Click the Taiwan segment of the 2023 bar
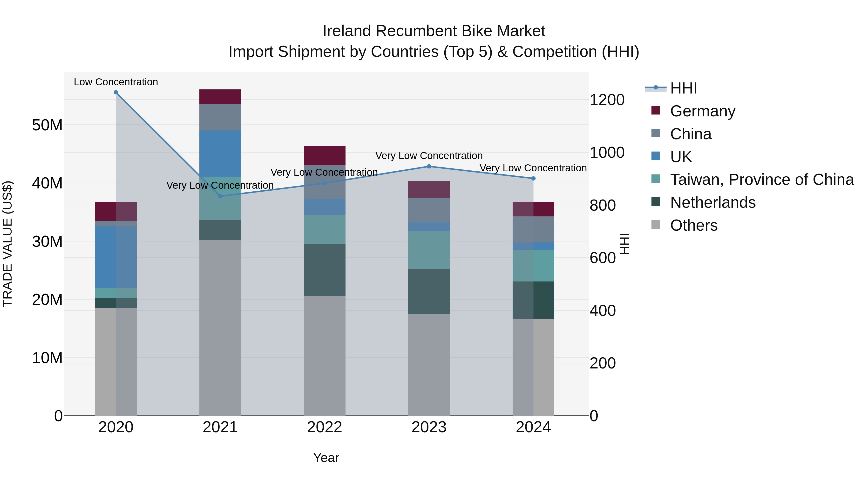The height and width of the screenshot is (488, 868). tap(429, 250)
